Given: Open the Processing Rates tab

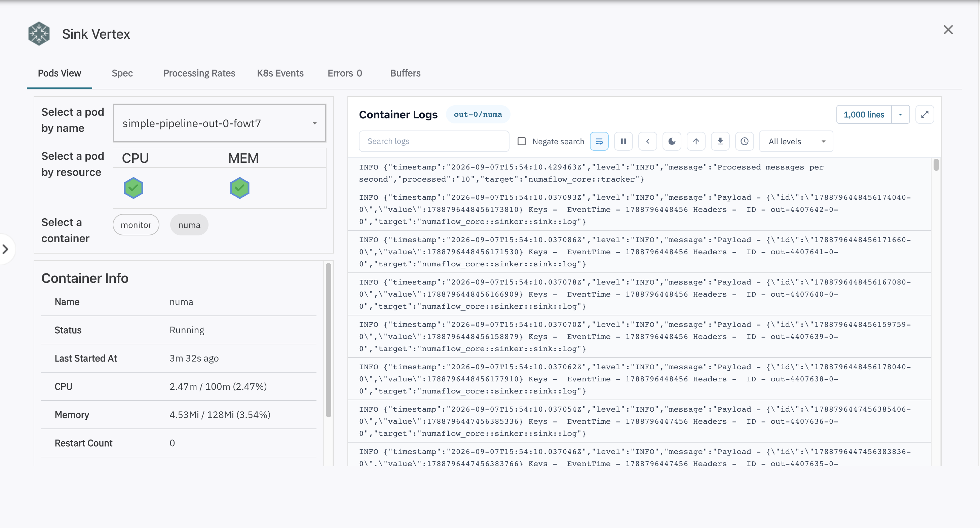Looking at the screenshot, I should [x=199, y=73].
